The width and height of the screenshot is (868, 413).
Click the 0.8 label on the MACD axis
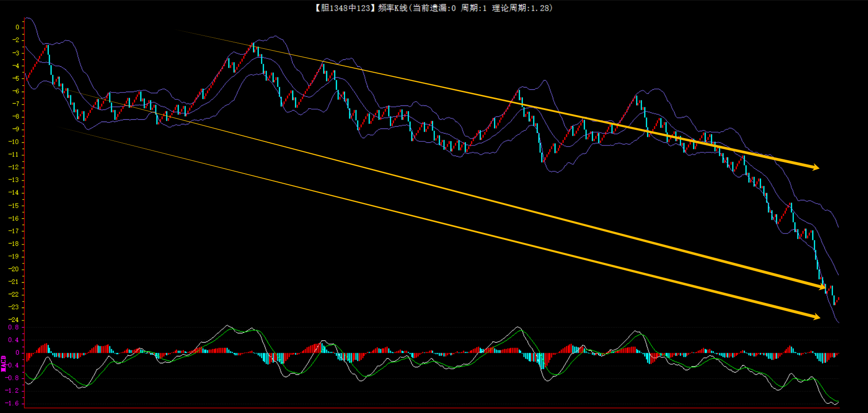pos(14,328)
